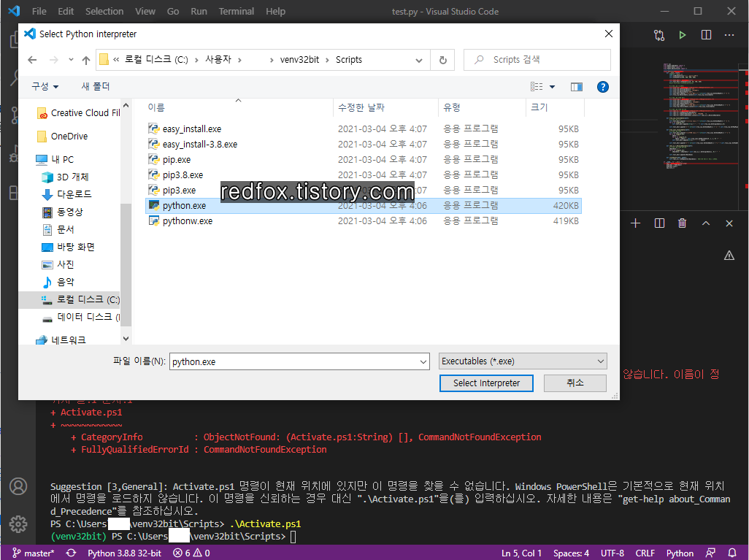Open the Help menu
This screenshot has width=749, height=560.
click(x=276, y=11)
